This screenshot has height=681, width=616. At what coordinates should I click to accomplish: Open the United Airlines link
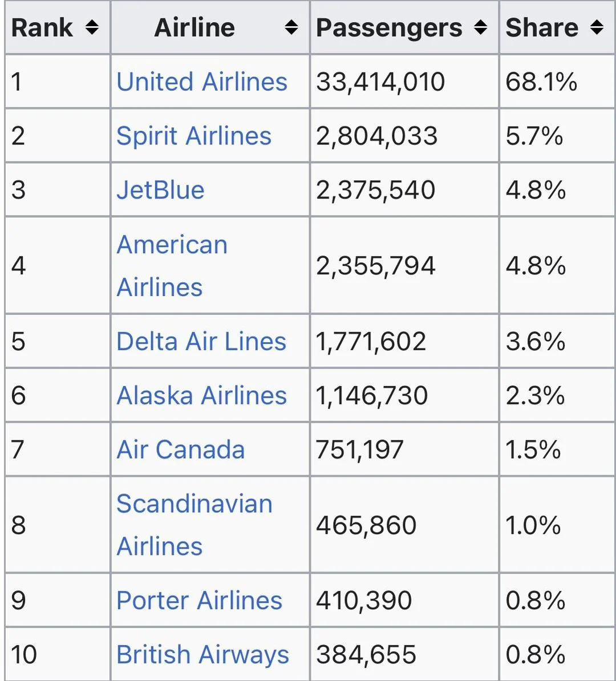[202, 82]
